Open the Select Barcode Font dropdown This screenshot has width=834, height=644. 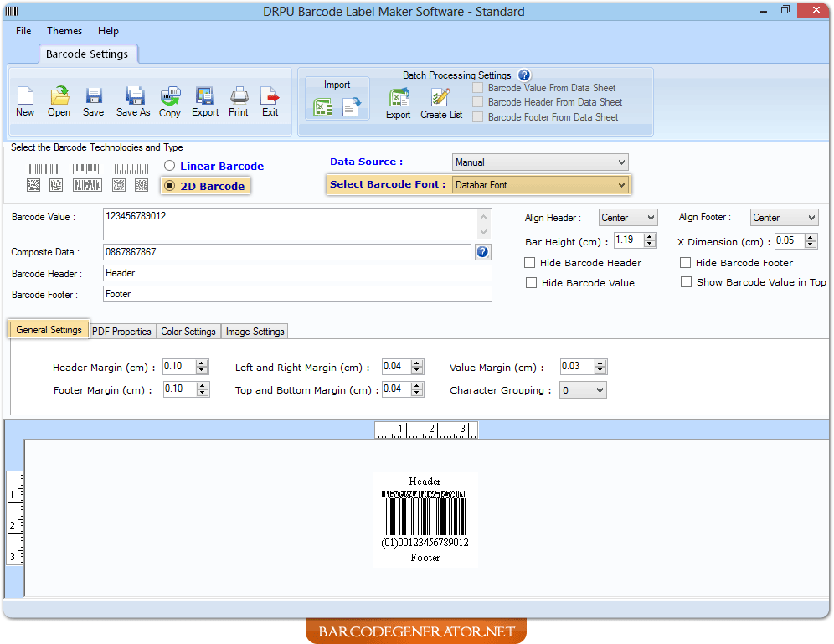[620, 185]
